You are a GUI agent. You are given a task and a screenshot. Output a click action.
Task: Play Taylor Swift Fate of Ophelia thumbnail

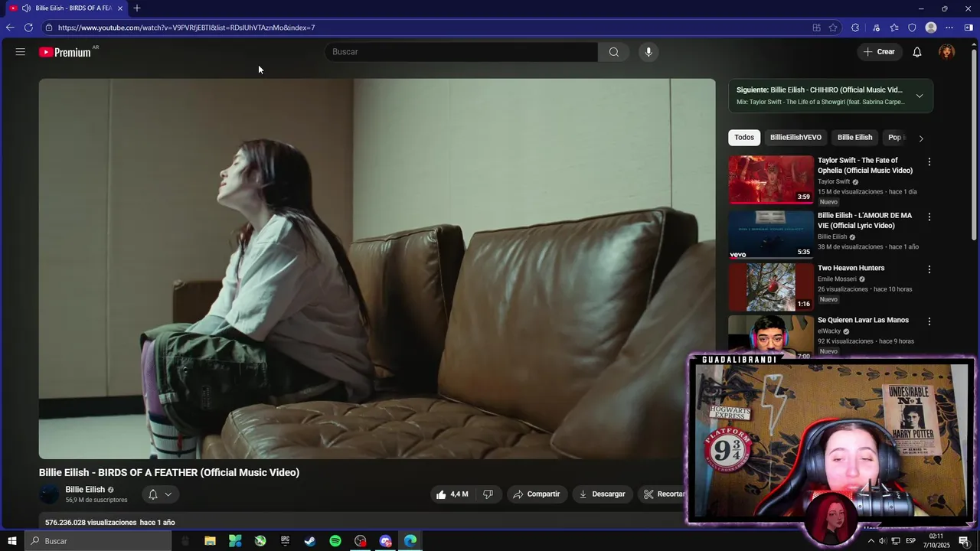[x=771, y=180]
